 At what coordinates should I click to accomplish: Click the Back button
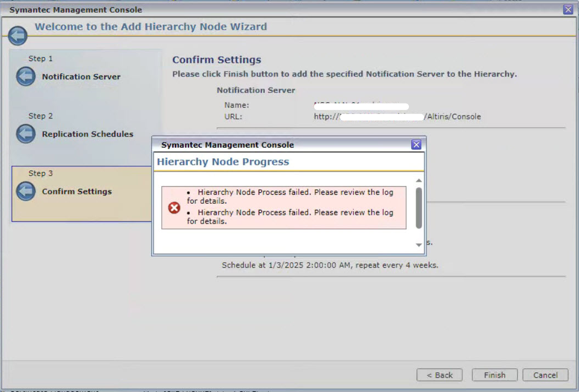[439, 375]
